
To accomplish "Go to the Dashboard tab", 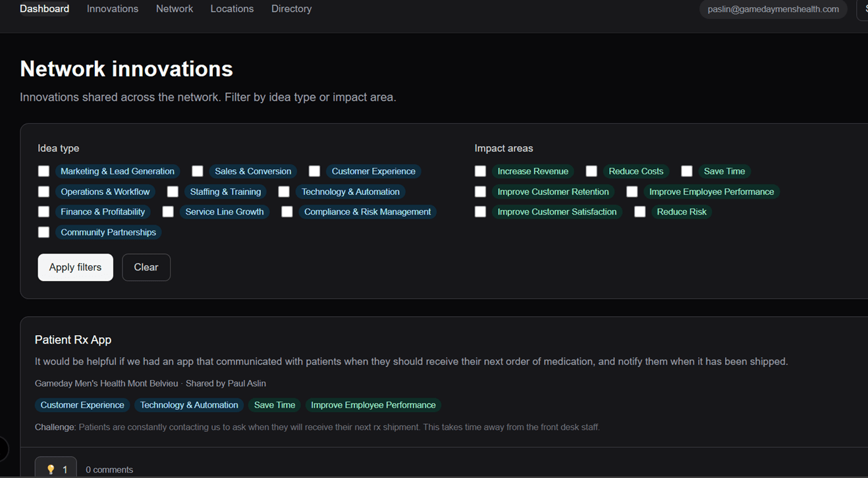I will (44, 9).
